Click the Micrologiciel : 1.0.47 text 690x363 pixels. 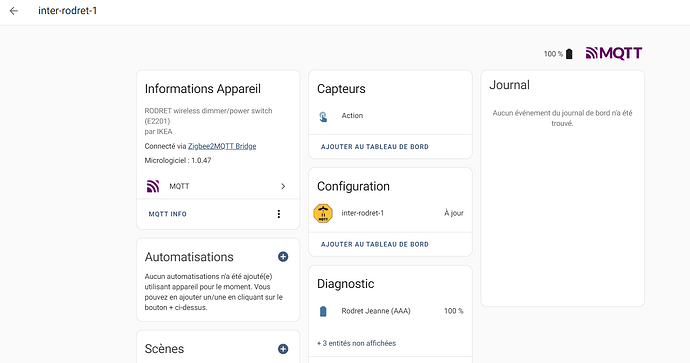[178, 161]
